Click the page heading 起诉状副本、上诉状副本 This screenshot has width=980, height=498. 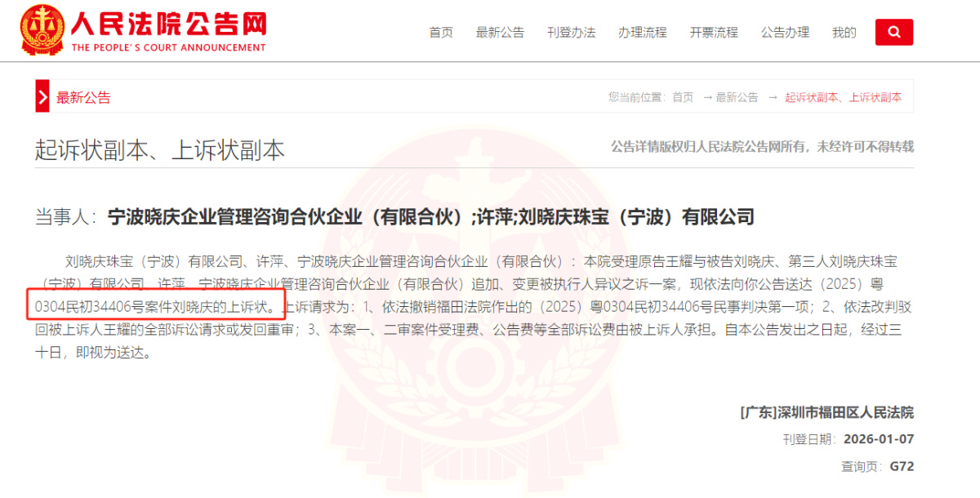pos(160,149)
